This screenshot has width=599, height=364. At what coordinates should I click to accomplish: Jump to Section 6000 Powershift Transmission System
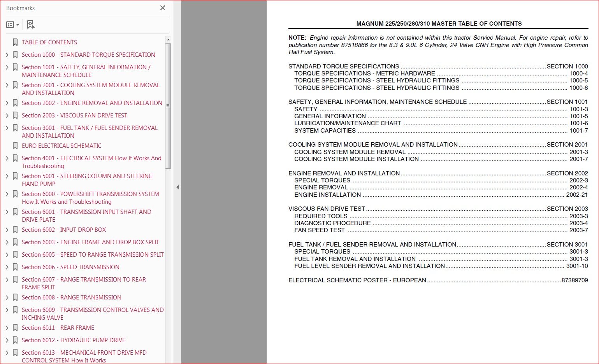[x=90, y=198]
